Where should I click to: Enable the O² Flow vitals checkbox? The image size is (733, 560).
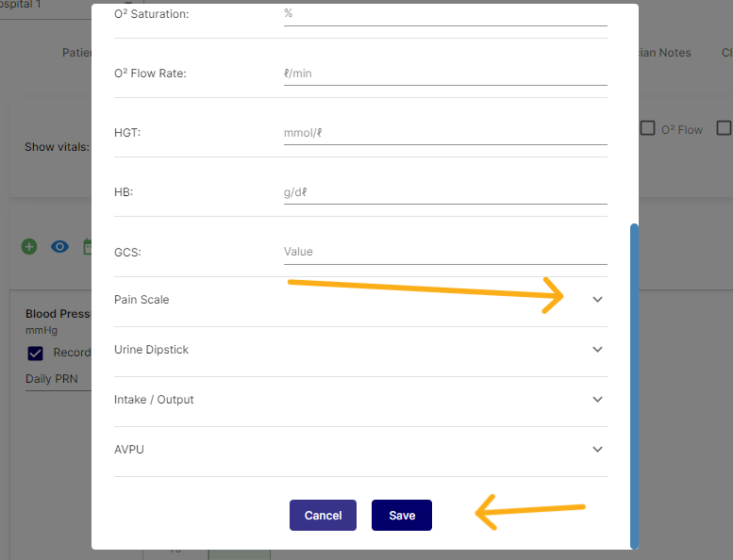648,129
